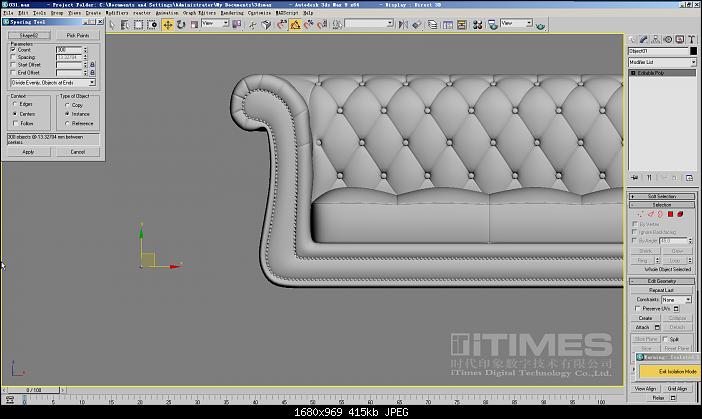
Task: Open Divide Evenly, Objects at Ends dropdown
Action: point(53,83)
